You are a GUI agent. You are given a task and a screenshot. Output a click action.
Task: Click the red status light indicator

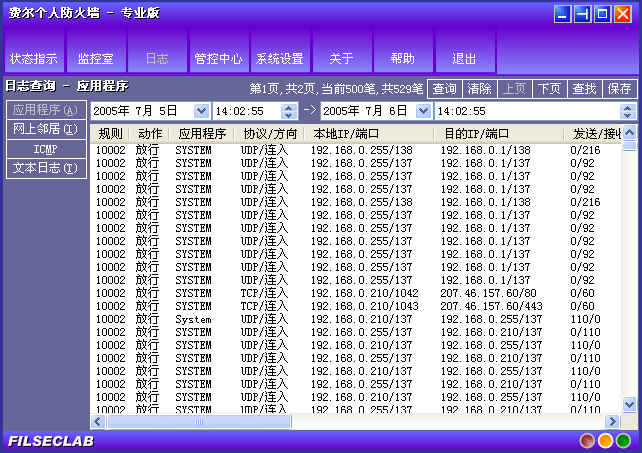587,440
